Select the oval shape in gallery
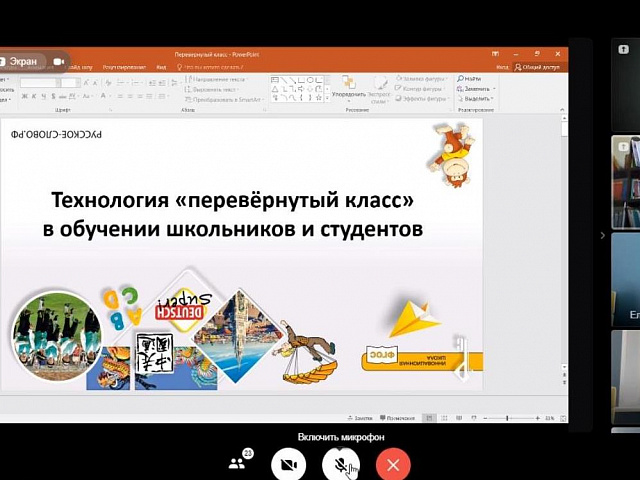 [x=311, y=80]
